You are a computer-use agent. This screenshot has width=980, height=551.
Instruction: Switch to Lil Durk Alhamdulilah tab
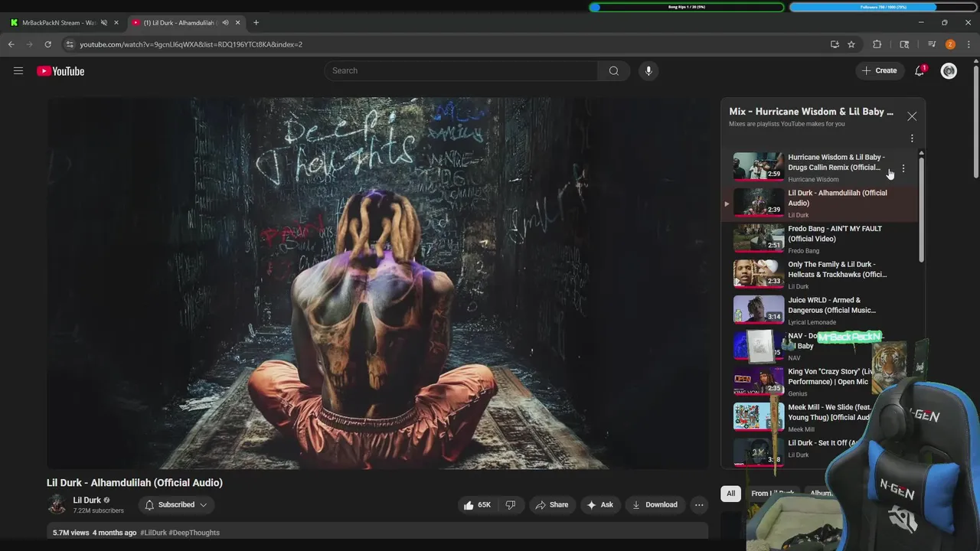181,23
